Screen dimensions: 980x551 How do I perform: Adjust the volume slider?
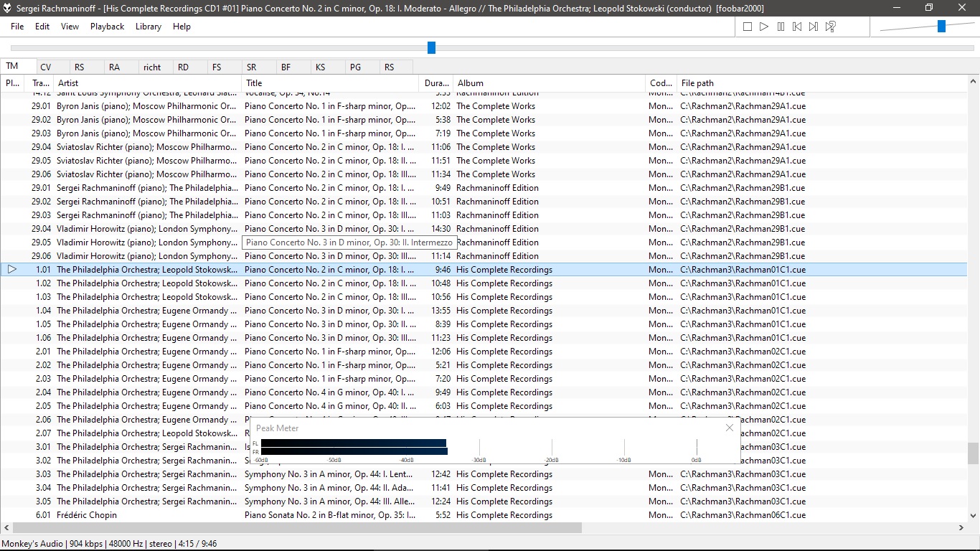[941, 27]
